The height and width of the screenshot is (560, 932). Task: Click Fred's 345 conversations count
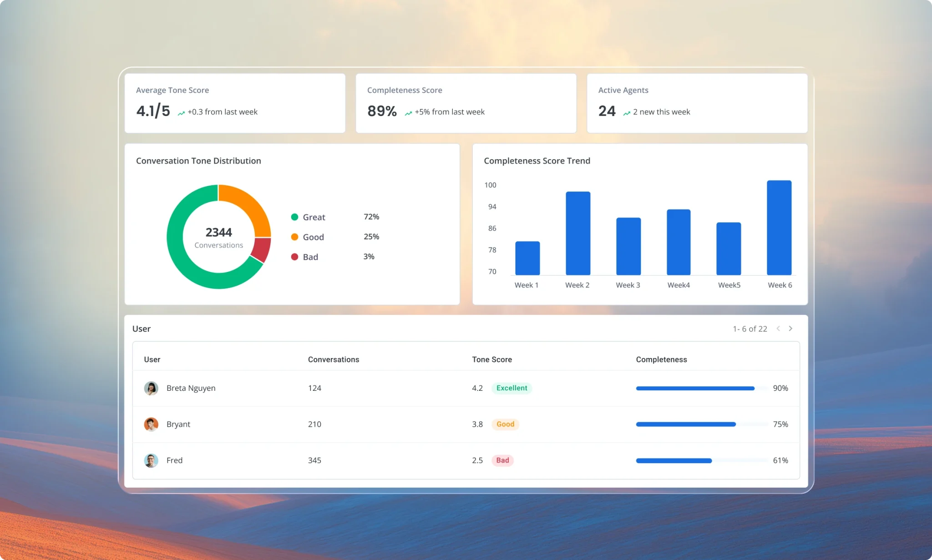pyautogui.click(x=314, y=460)
